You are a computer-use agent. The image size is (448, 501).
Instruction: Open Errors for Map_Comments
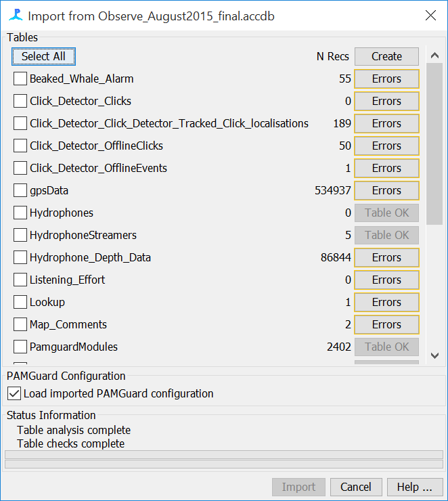[386, 324]
